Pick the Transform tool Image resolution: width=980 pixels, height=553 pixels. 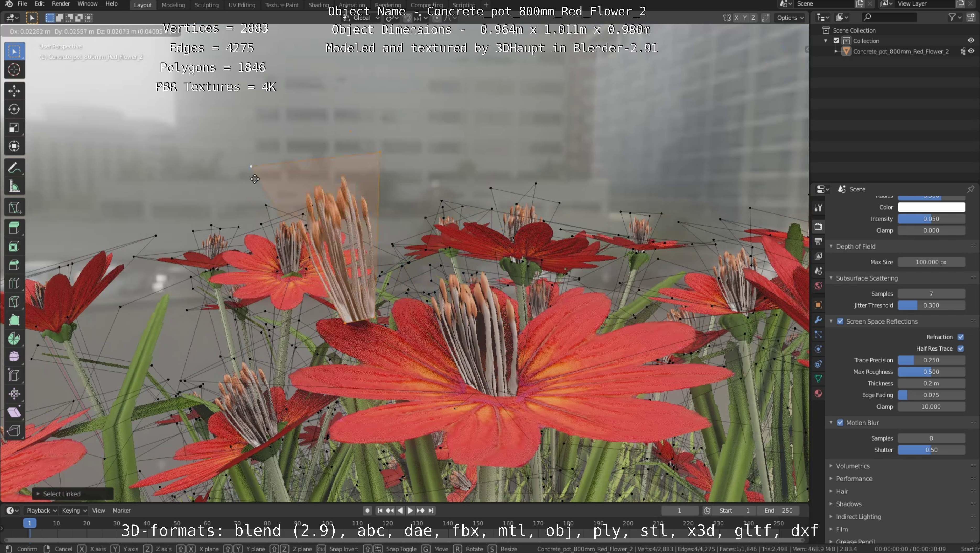(x=14, y=146)
